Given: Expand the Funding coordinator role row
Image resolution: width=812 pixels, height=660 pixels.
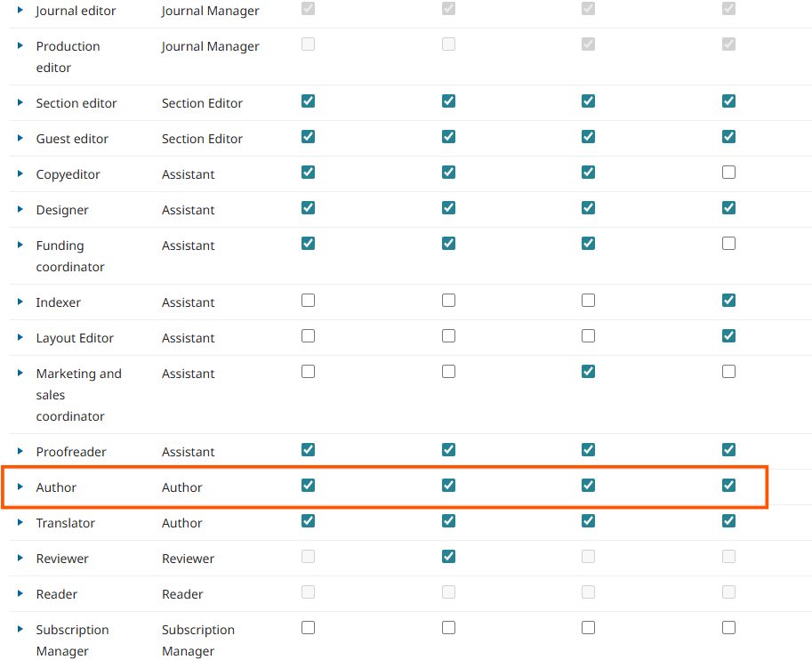Looking at the screenshot, I should tap(20, 245).
